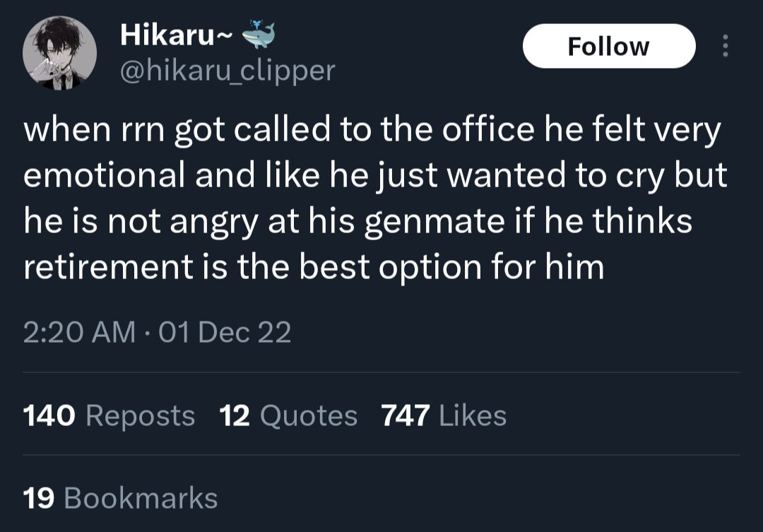
Task: Open the @hikaru_clipper handle link
Action: coord(227,70)
